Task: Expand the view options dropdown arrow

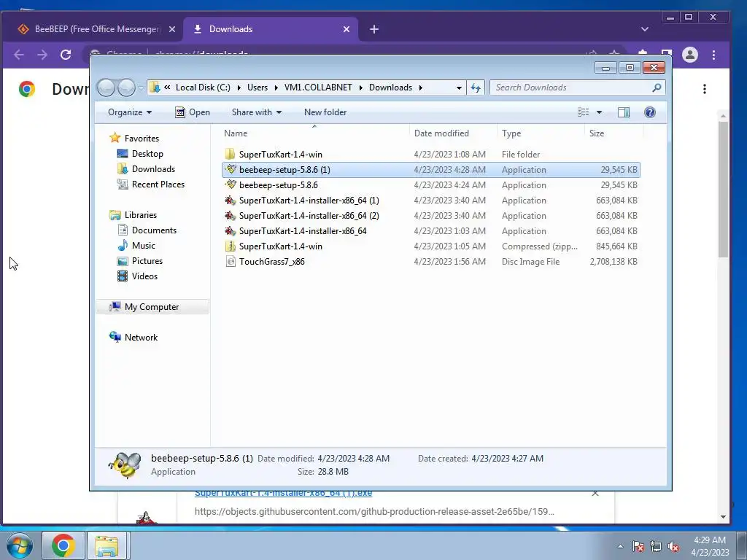Action: click(600, 112)
